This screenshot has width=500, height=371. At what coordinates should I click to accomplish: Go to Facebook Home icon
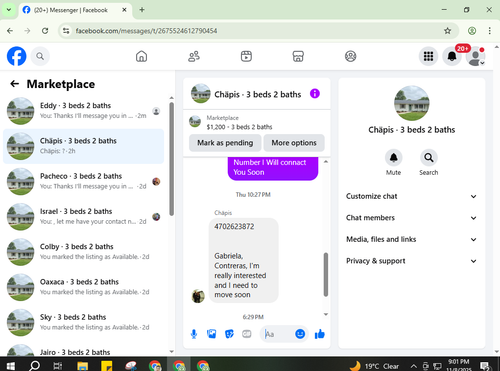pos(141,56)
